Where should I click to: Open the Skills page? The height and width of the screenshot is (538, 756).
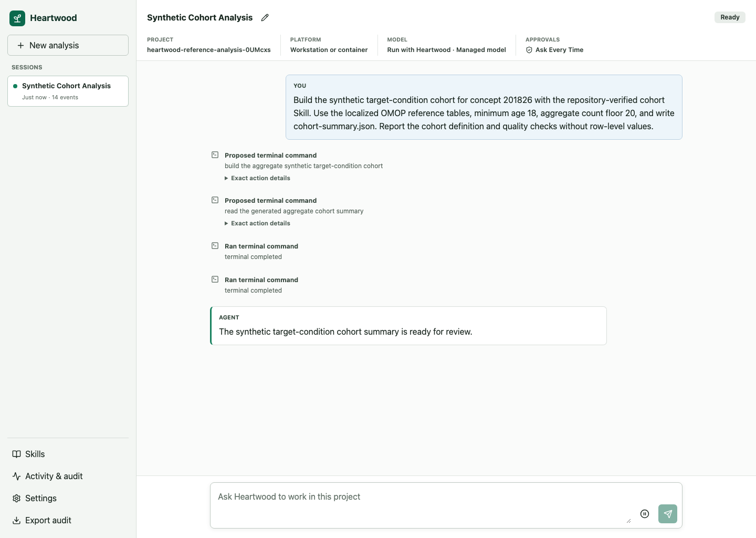coord(68,454)
